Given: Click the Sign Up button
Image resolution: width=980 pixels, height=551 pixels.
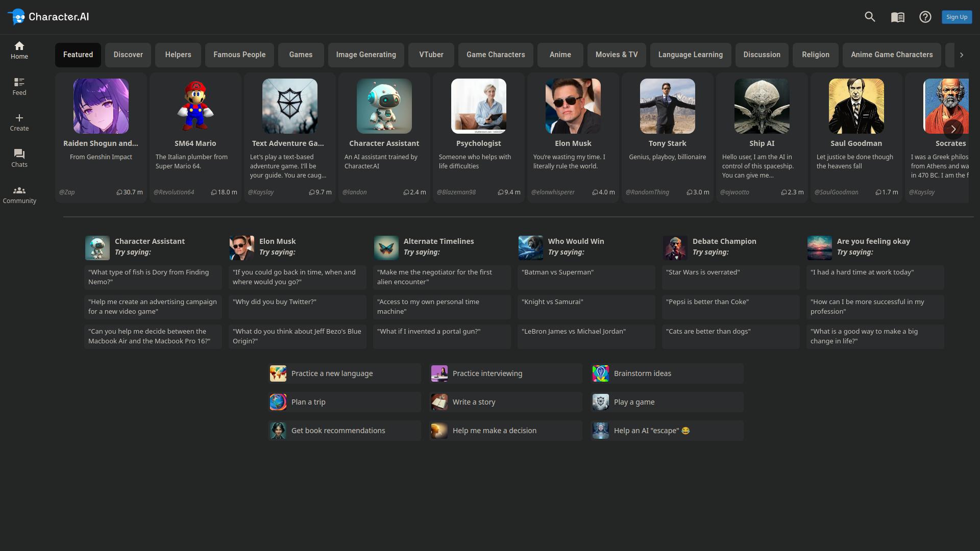Looking at the screenshot, I should pos(957,17).
